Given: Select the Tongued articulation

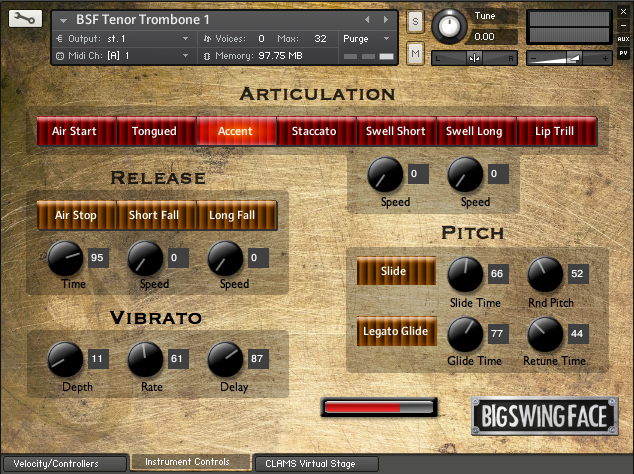Looking at the screenshot, I should coord(156,131).
